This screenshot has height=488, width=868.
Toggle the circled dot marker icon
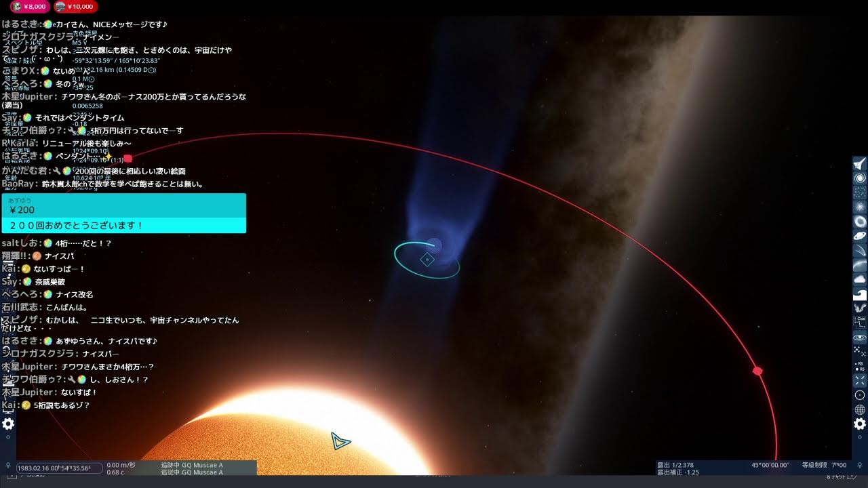[859, 394]
